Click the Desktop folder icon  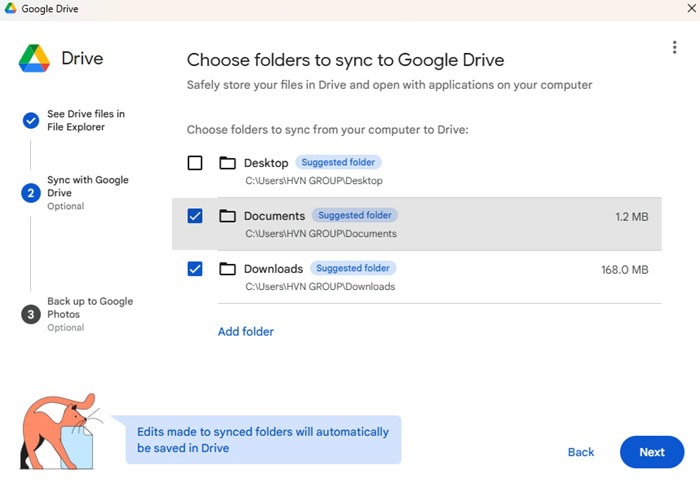227,163
